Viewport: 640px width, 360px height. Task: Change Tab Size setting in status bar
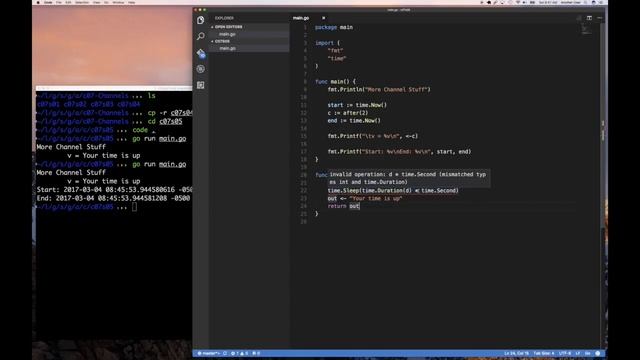point(544,353)
